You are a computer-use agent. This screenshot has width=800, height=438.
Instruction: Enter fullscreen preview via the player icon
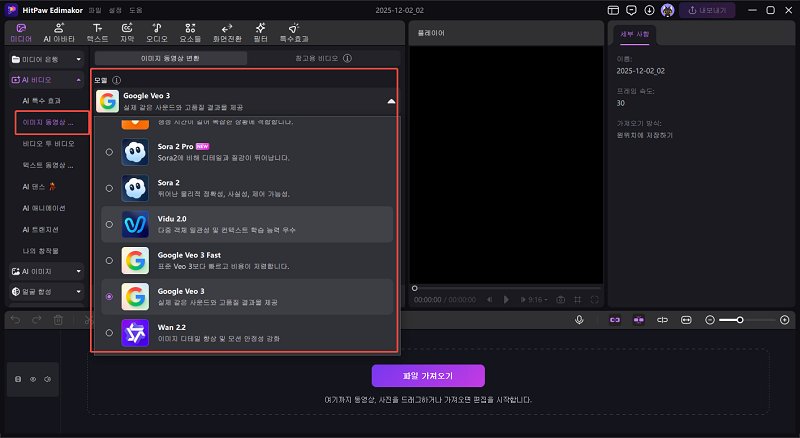594,300
